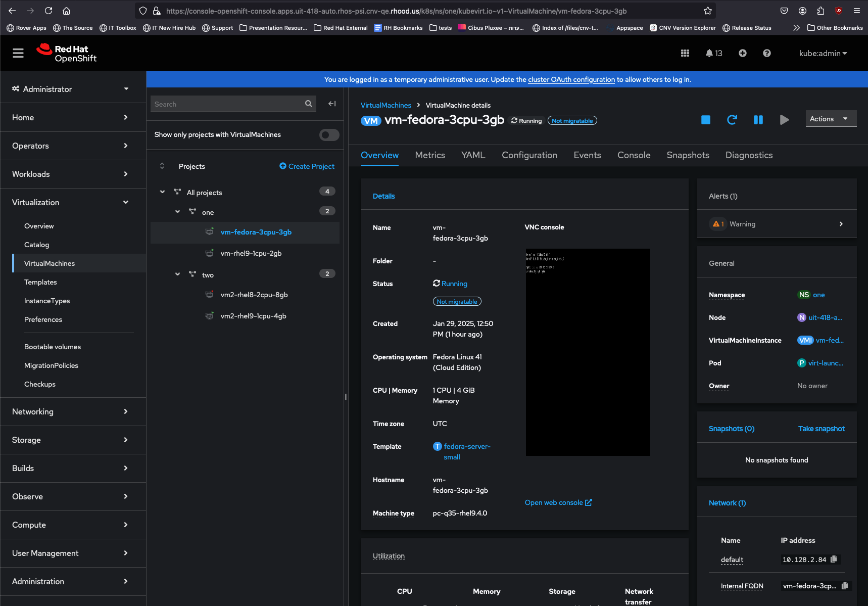868x606 pixels.
Task: Open the Snapshots tab
Action: (687, 155)
